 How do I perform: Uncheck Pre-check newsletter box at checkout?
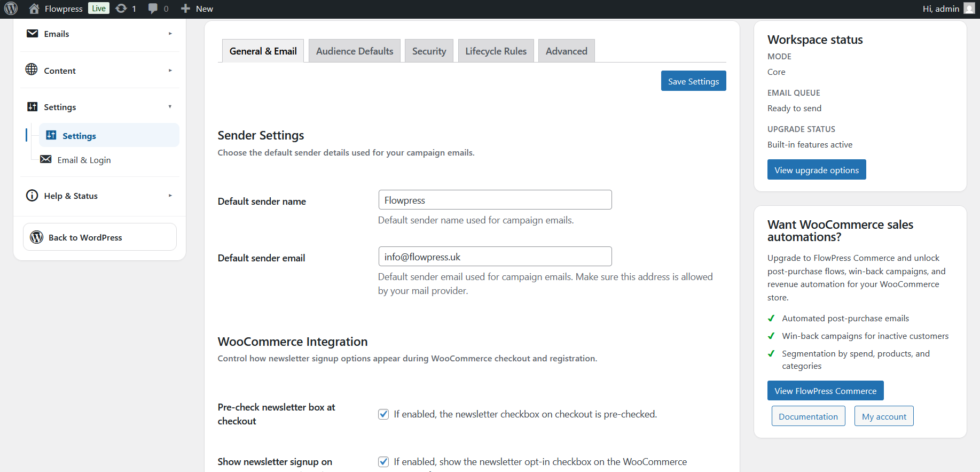tap(383, 414)
